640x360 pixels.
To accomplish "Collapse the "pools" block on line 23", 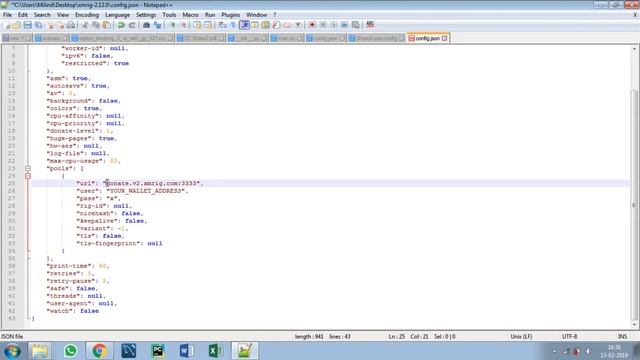I will pyautogui.click(x=28, y=169).
